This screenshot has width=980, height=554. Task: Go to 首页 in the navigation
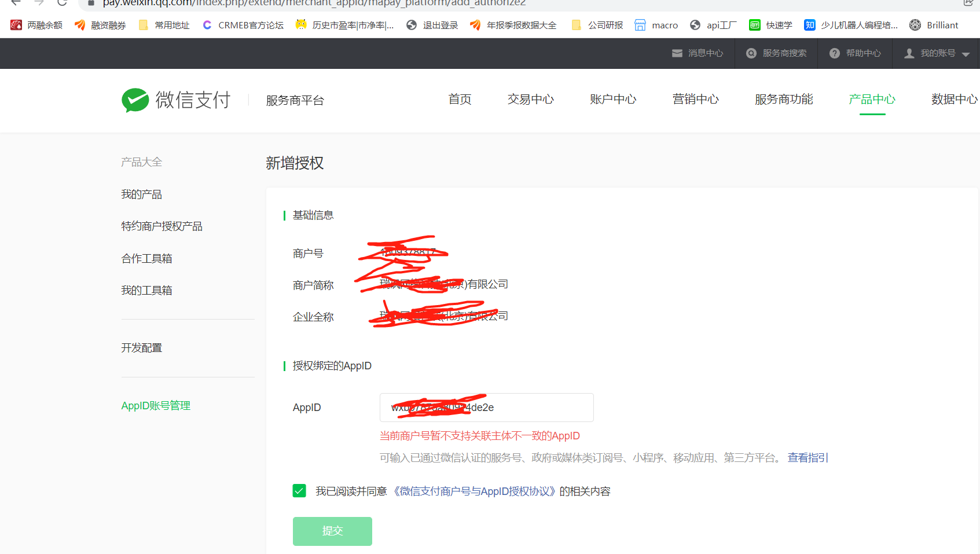460,100
